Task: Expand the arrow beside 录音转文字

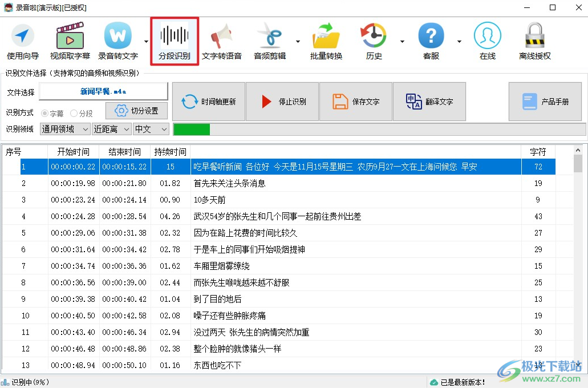Action: tap(146, 42)
